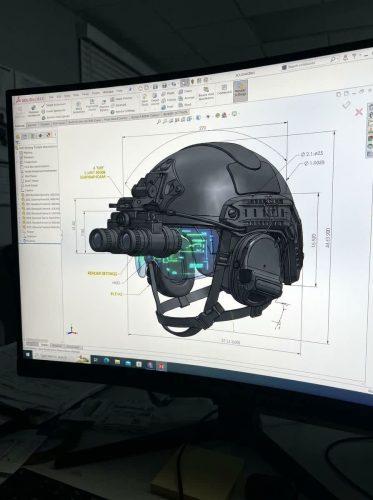Click the Windows taskbar search box
This screenshot has width=373, height=500.
(x=62, y=357)
